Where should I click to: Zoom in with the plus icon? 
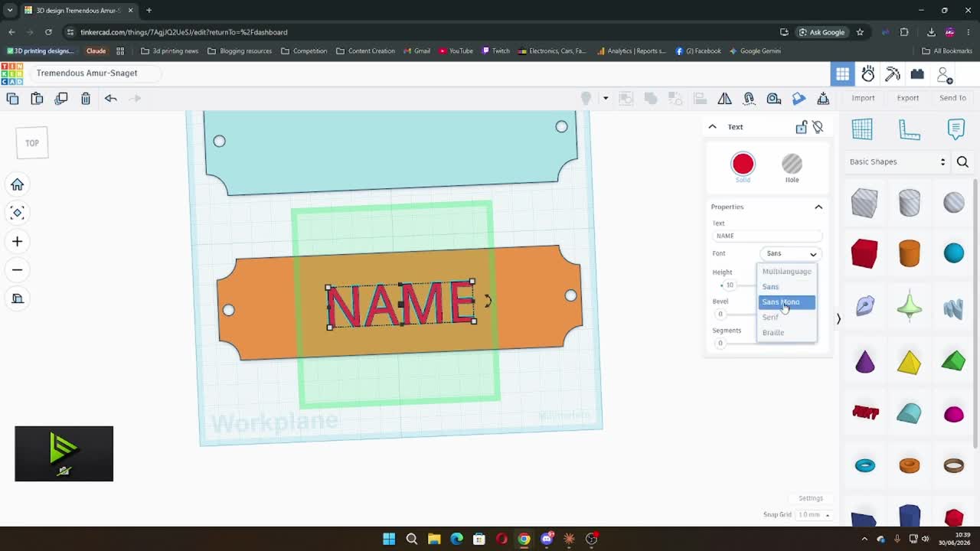[17, 242]
